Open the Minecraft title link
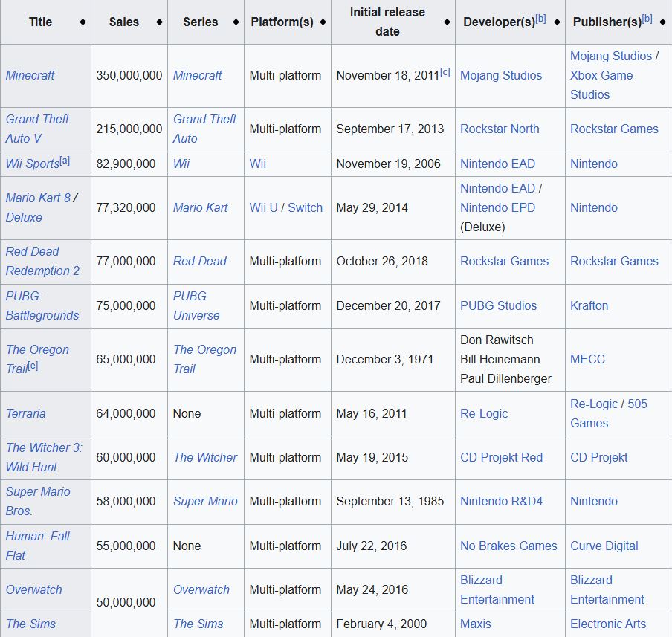 click(x=30, y=76)
